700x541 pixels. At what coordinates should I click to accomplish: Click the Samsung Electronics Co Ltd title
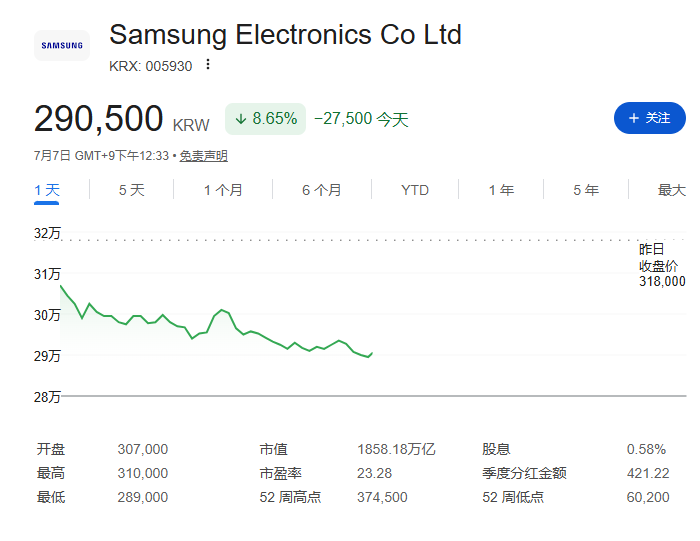coord(285,34)
